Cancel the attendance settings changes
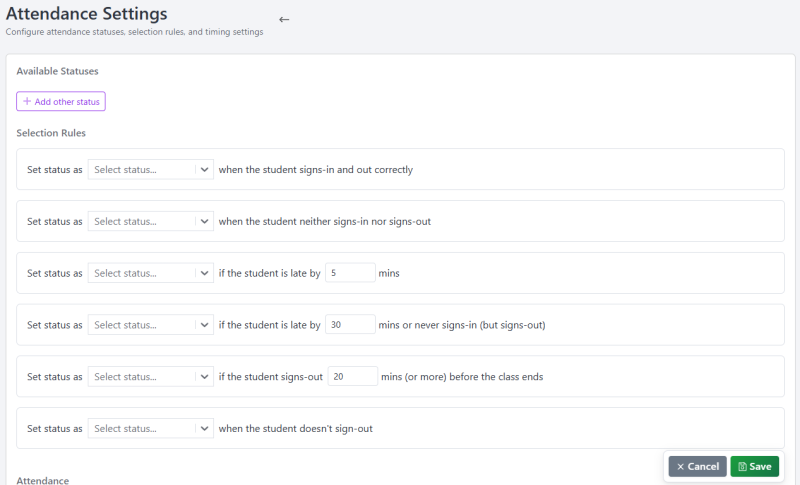This screenshot has height=485, width=800. (697, 467)
